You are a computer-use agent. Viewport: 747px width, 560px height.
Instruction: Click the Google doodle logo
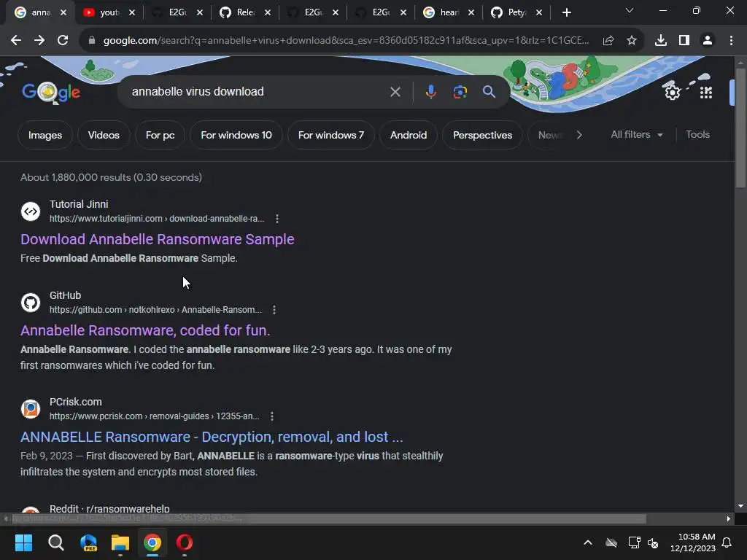[51, 92]
